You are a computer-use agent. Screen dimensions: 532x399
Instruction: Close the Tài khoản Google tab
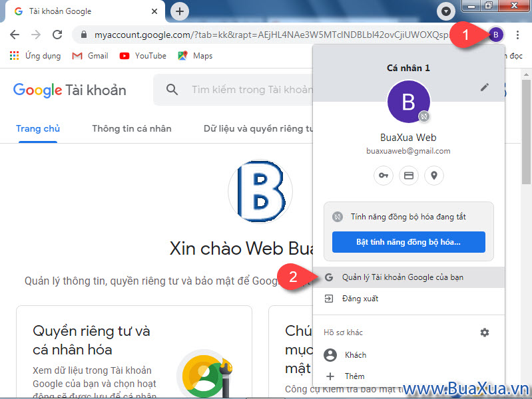pos(154,11)
